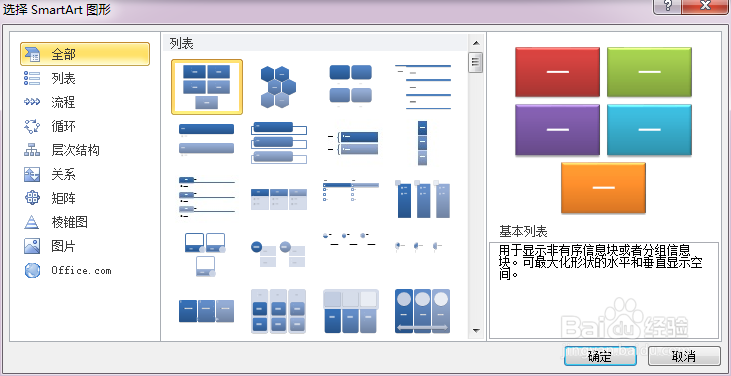Confirm with the 确定 button
731x376 pixels.
pos(600,357)
